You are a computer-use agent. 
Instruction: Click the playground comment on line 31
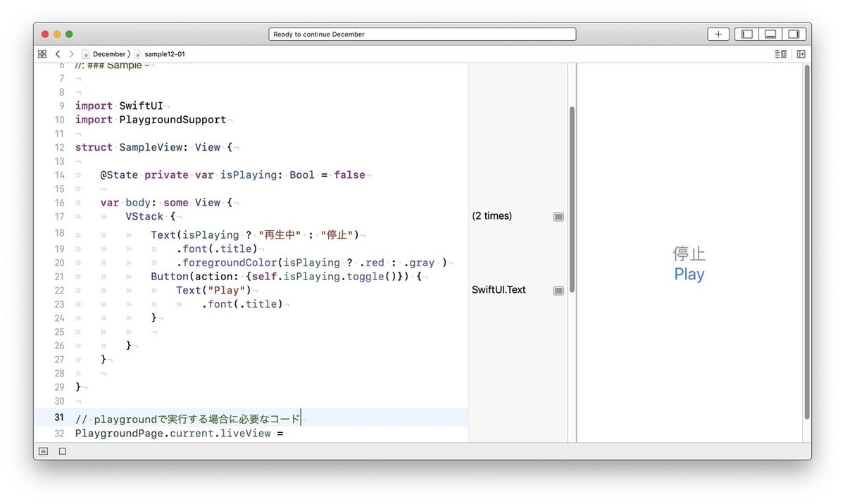tap(188, 419)
